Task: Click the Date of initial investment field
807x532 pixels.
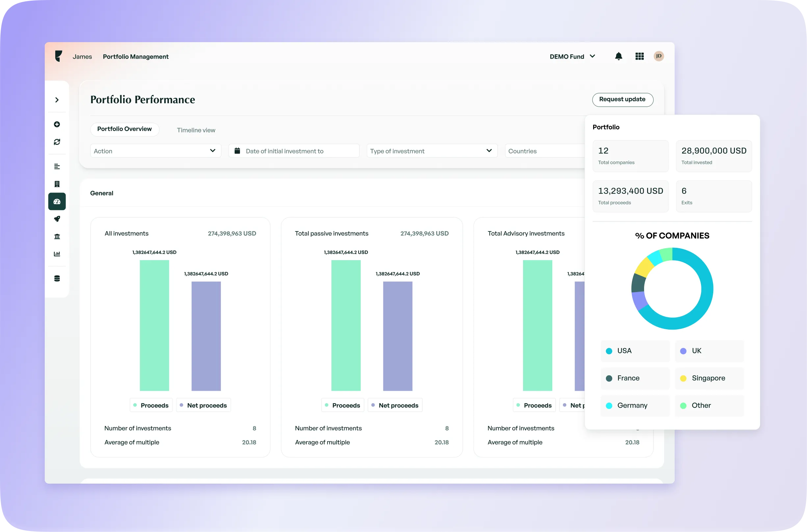Action: [x=294, y=151]
